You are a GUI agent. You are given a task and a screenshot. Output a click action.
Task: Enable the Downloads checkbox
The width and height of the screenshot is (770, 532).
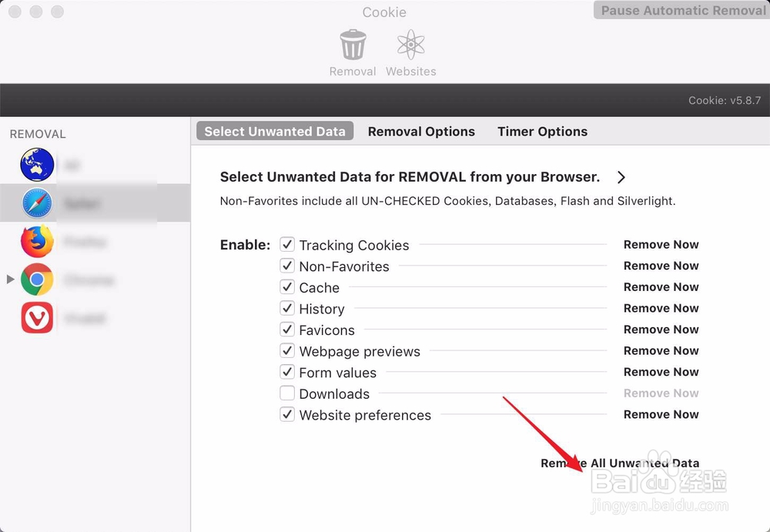click(x=287, y=393)
